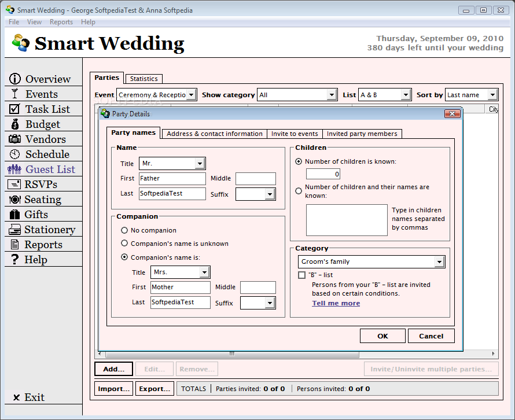Switch to Invited party members tab
Screen dimensions: 515x420
point(362,134)
